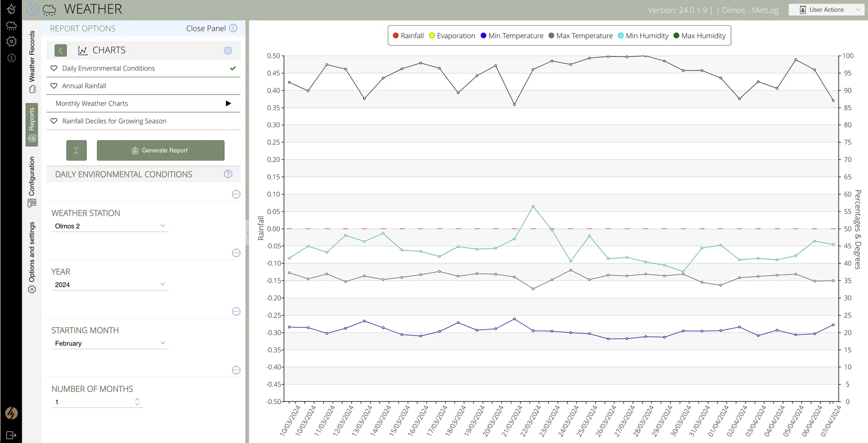
Task: Collapse the section above Starting Month
Action: [x=236, y=312]
